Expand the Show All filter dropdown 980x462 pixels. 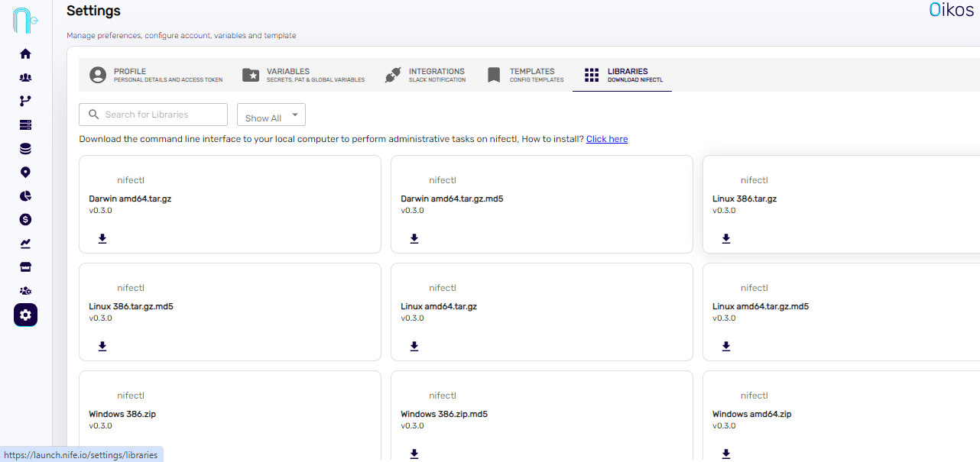point(271,115)
